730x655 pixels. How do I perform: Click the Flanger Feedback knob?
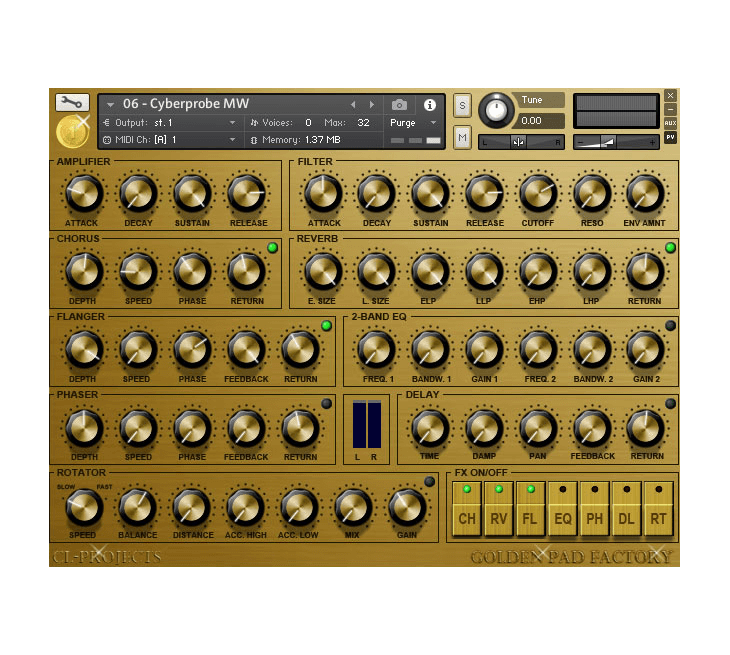[246, 349]
